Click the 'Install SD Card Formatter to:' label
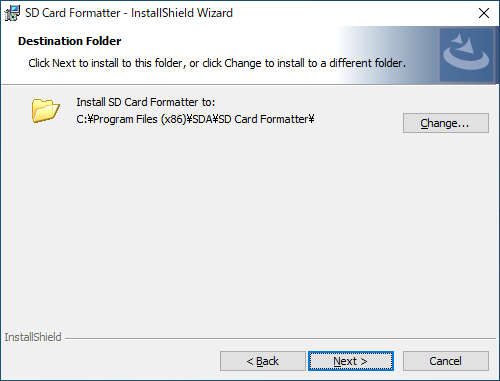500x381 pixels. click(x=146, y=102)
